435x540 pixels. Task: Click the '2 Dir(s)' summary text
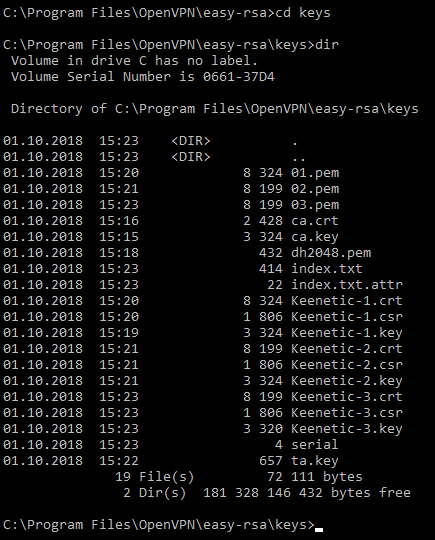click(155, 493)
